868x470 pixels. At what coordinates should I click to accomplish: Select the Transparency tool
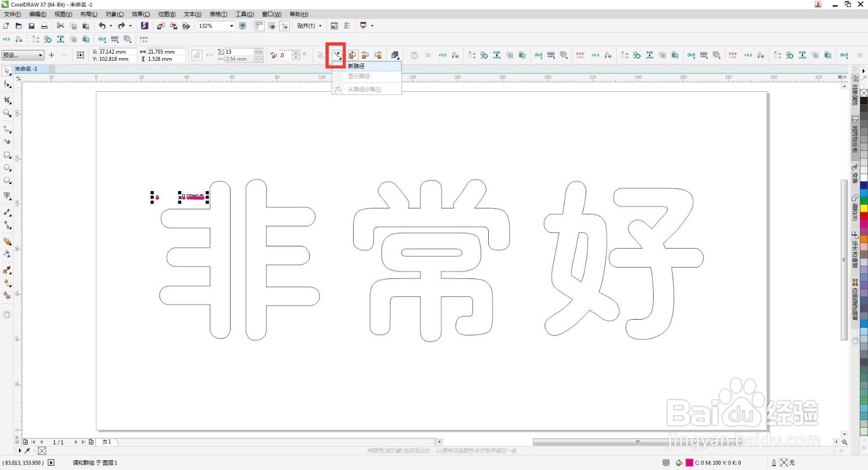(7, 253)
